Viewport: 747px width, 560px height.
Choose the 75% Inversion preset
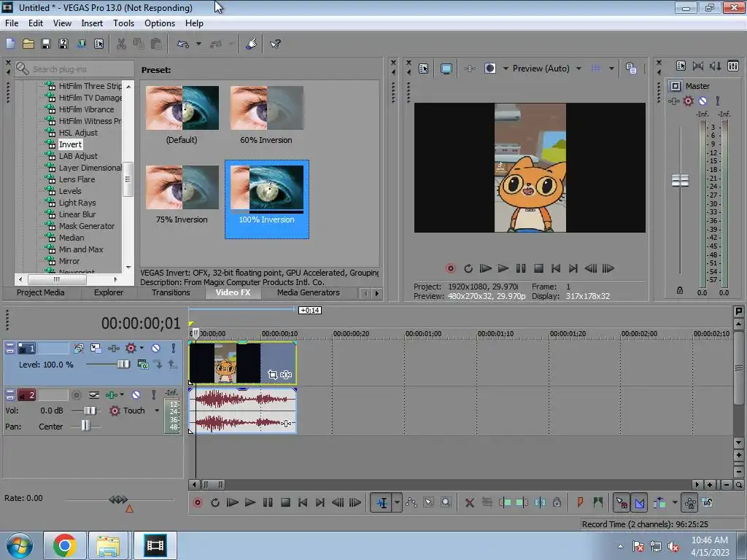[x=182, y=194]
